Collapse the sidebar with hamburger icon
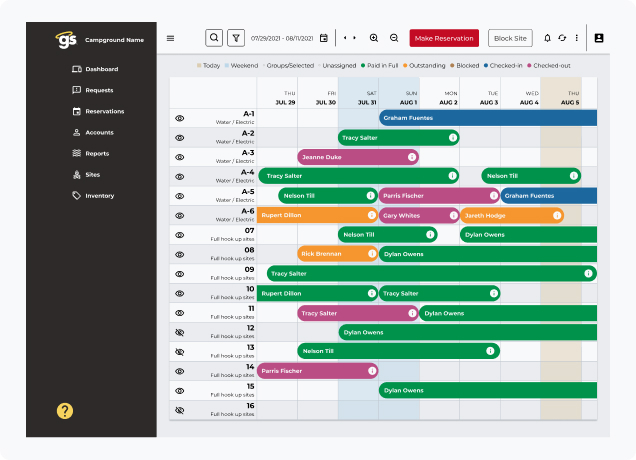Image resolution: width=636 pixels, height=460 pixels. pyautogui.click(x=170, y=38)
